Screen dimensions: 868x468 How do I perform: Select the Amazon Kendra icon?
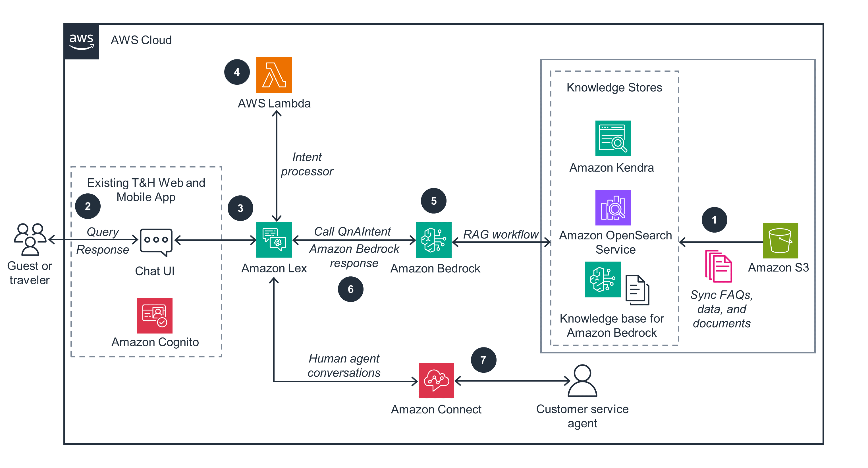coord(613,138)
